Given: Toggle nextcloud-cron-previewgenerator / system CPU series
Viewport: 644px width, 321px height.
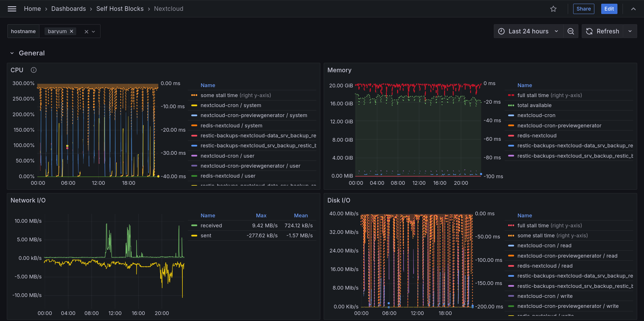Looking at the screenshot, I should click(x=254, y=115).
